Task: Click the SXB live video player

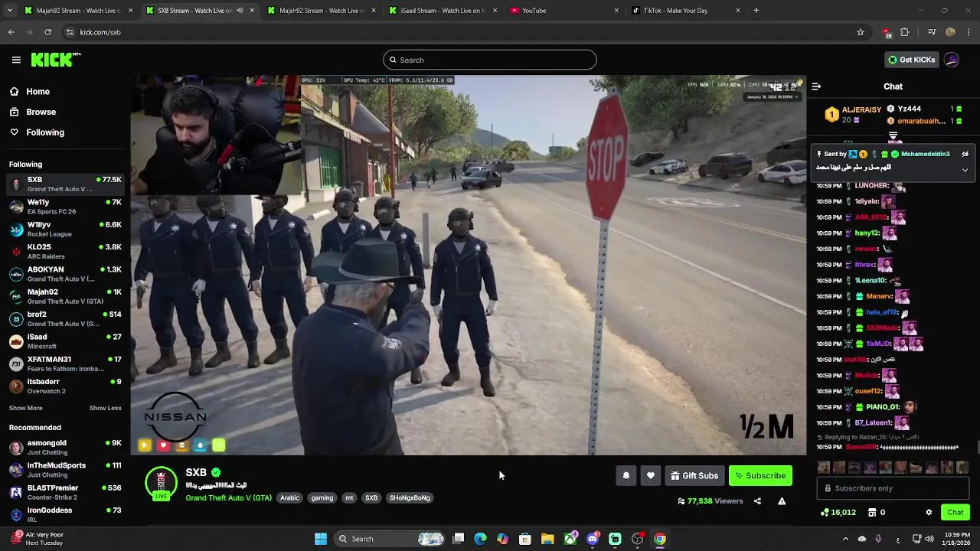Action: click(468, 265)
